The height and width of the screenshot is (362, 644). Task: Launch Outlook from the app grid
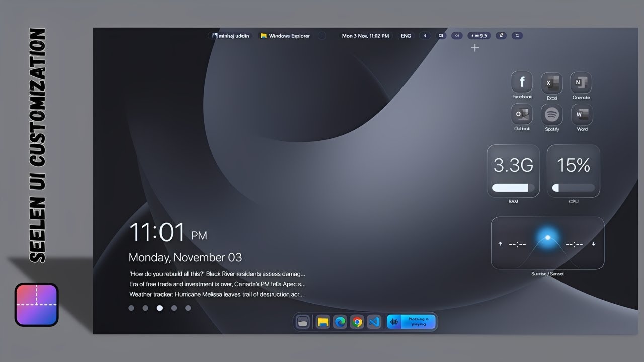[x=522, y=115]
